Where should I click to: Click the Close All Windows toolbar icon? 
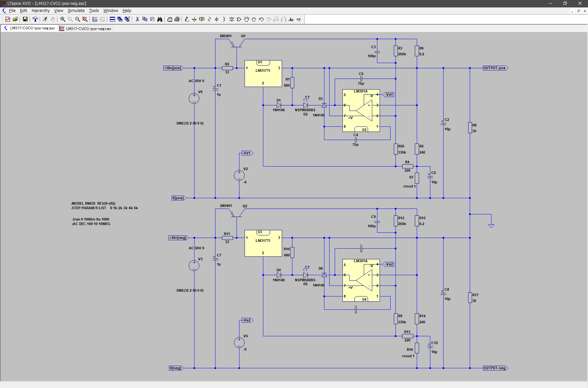(x=127, y=19)
